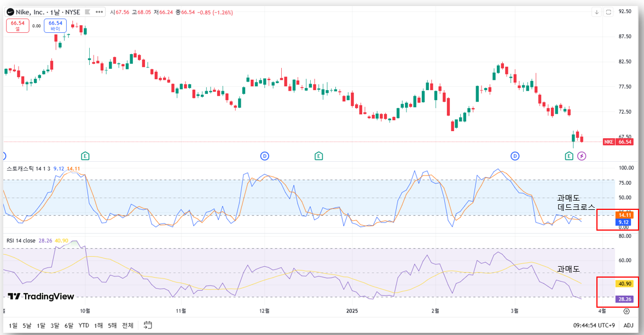Click the blue buy 66.54 button
The image size is (644, 335).
(x=55, y=26)
